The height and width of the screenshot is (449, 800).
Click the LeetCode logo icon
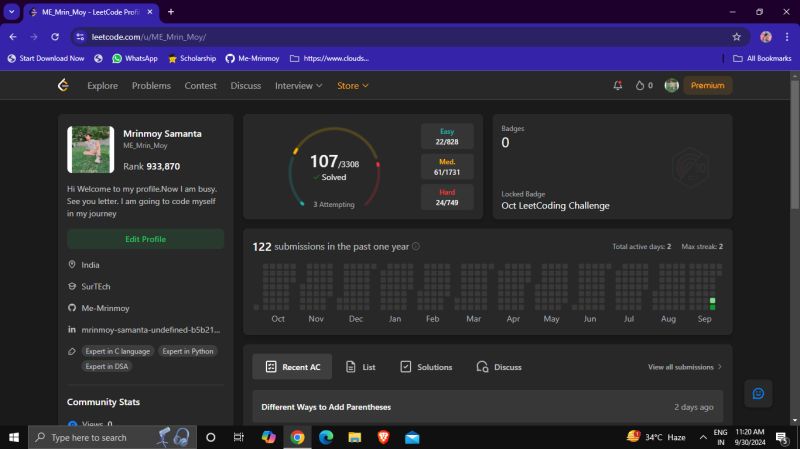click(x=63, y=85)
